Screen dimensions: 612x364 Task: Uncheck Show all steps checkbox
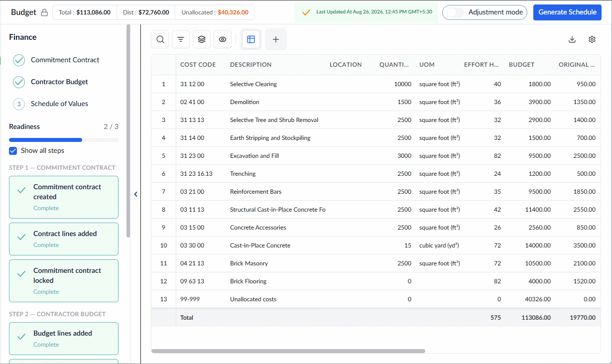[x=13, y=150]
